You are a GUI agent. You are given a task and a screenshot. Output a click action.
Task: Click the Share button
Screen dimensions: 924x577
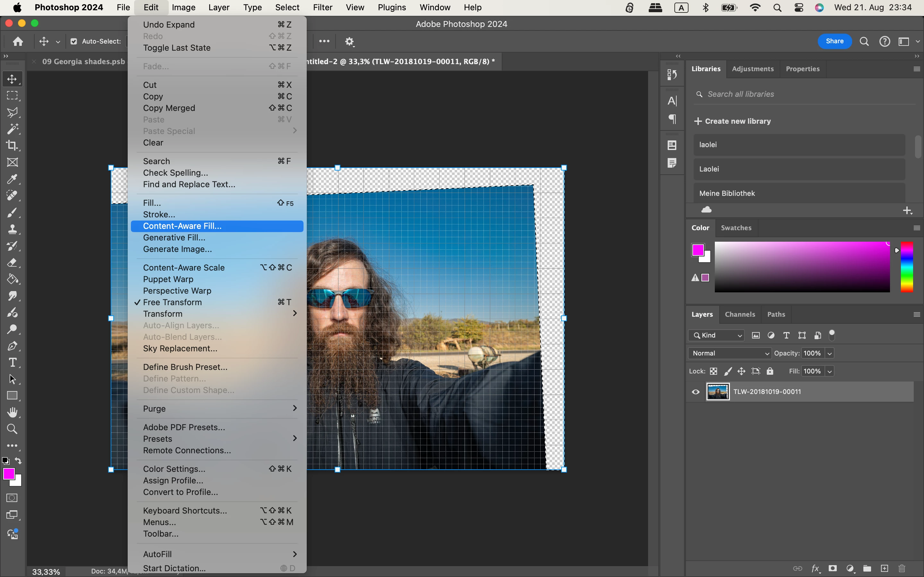pyautogui.click(x=834, y=41)
